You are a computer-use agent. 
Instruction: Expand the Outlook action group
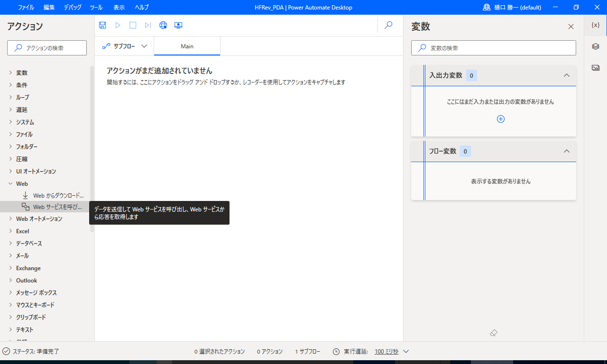(x=11, y=280)
